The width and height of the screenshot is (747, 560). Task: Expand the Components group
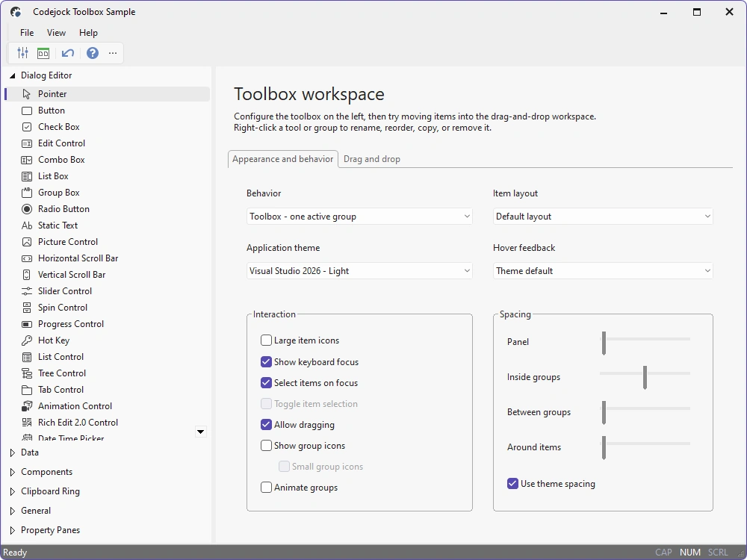(x=13, y=472)
